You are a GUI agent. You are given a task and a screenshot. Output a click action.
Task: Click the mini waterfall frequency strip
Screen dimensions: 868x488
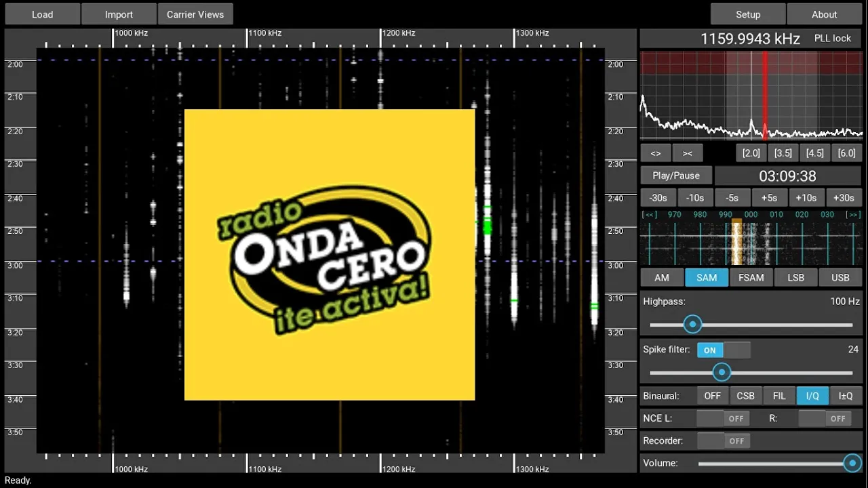pyautogui.click(x=751, y=244)
